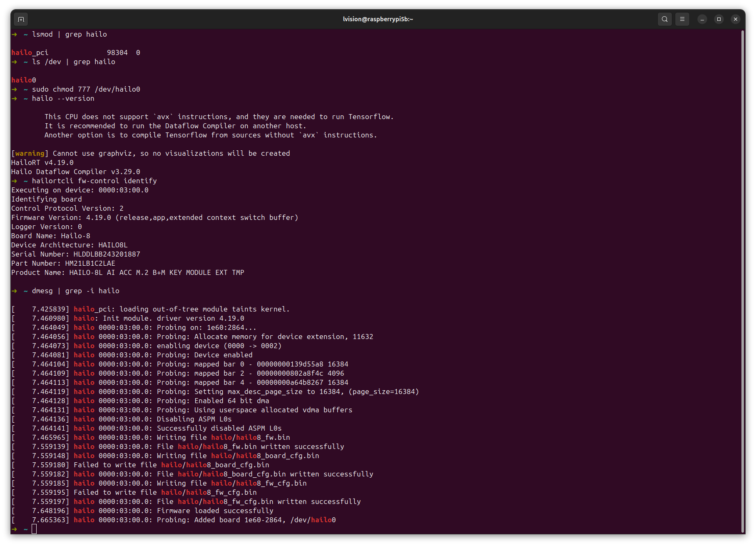
Task: Minimize the terminal window
Action: coord(702,19)
